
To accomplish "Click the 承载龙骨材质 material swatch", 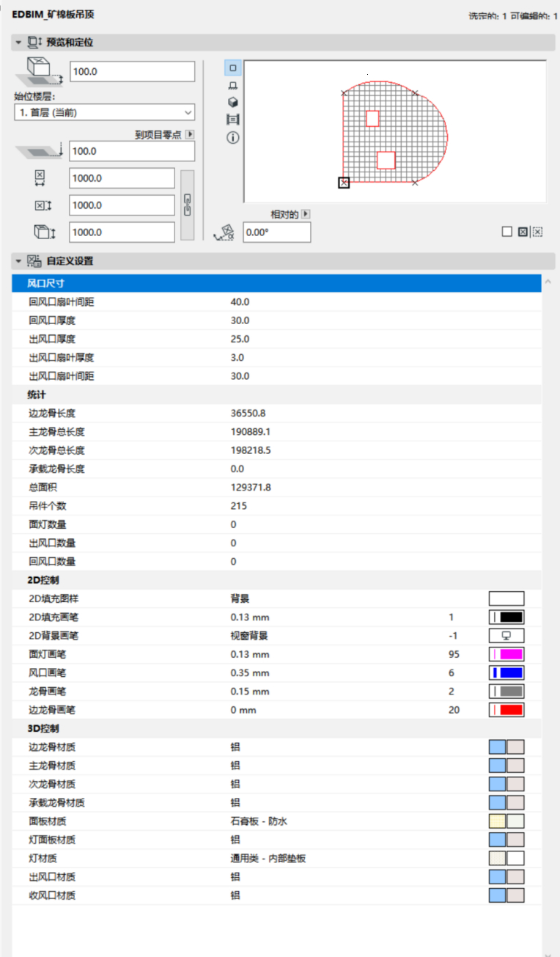I will [506, 803].
